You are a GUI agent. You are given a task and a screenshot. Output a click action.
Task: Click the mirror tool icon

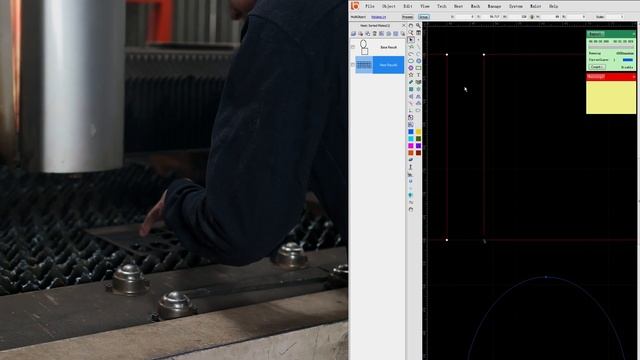(411, 96)
